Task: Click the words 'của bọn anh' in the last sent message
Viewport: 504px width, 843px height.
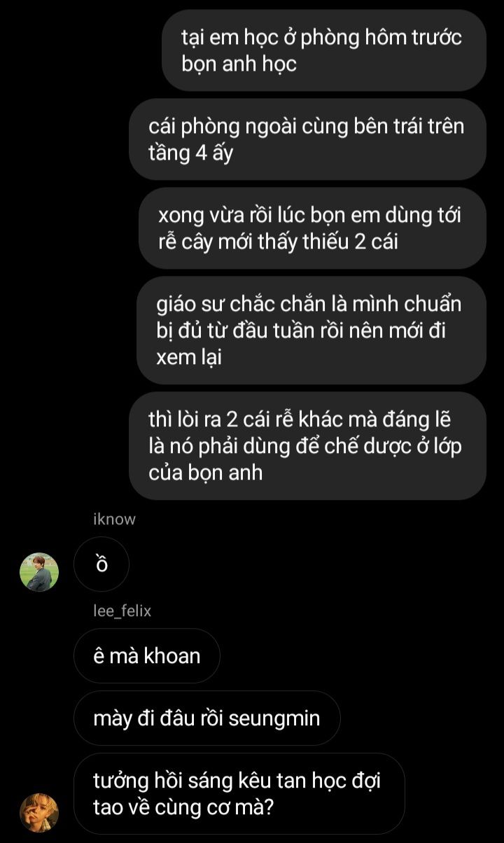Action: (205, 473)
